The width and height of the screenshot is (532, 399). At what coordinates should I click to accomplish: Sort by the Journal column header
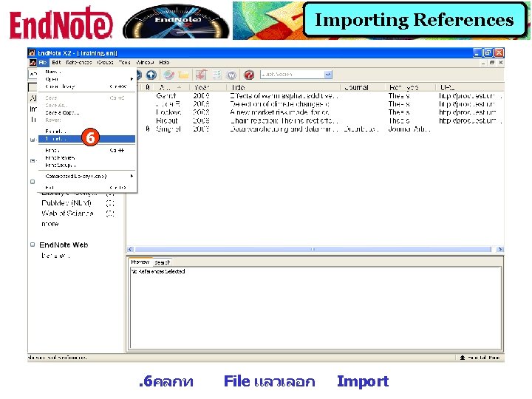(x=363, y=87)
